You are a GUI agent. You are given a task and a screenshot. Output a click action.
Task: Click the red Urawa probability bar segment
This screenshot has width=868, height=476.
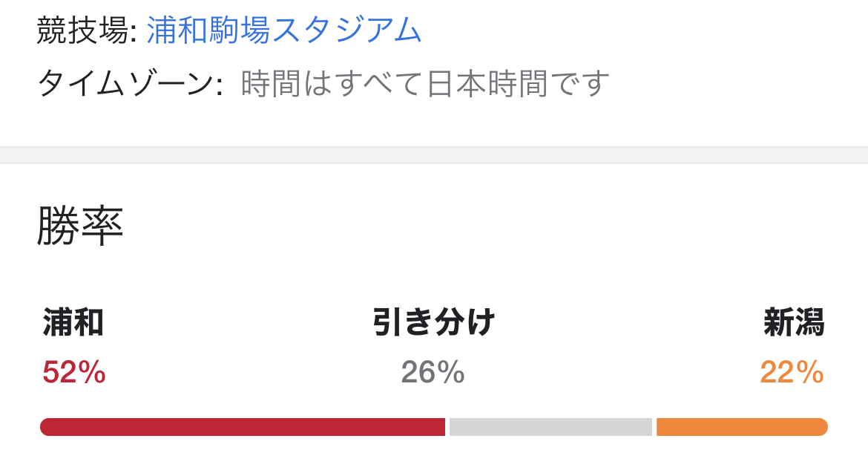coord(243,427)
